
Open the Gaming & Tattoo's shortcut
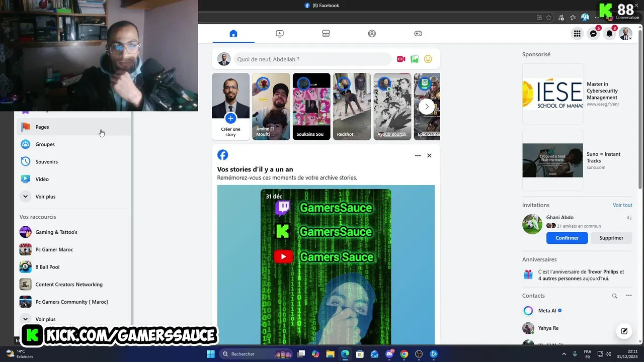(x=74, y=232)
